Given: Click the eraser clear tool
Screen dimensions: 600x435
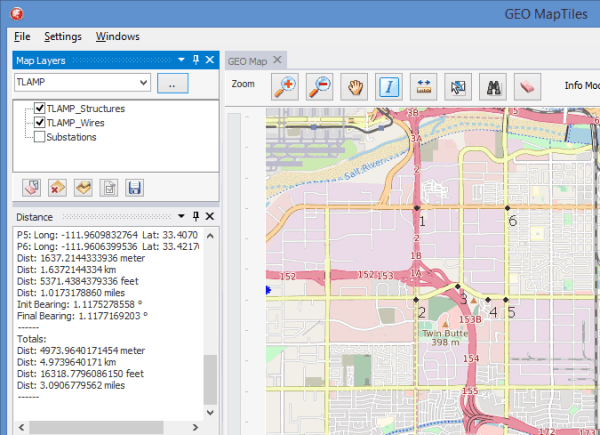Looking at the screenshot, I should 527,86.
